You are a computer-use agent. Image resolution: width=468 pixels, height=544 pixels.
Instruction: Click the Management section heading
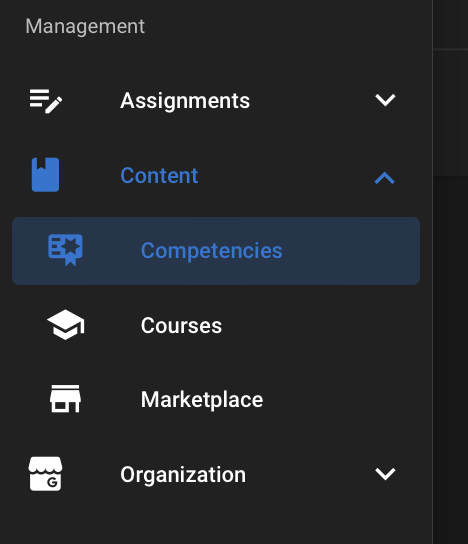[85, 26]
